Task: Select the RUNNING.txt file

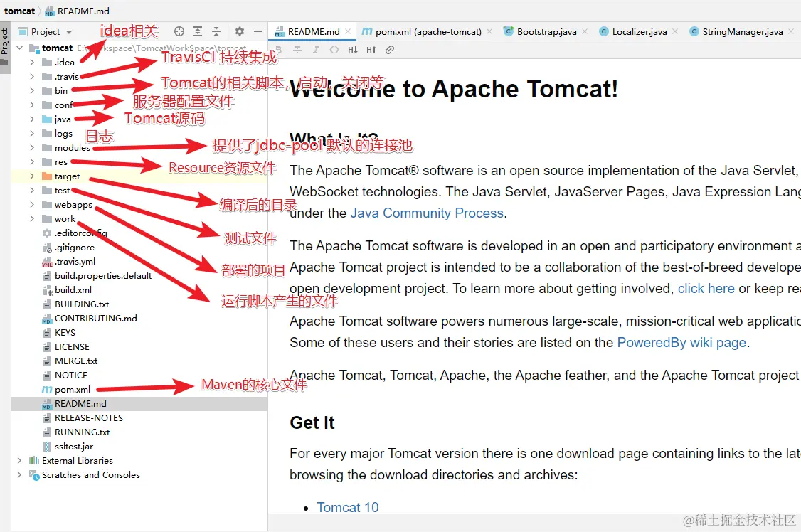Action: [83, 432]
